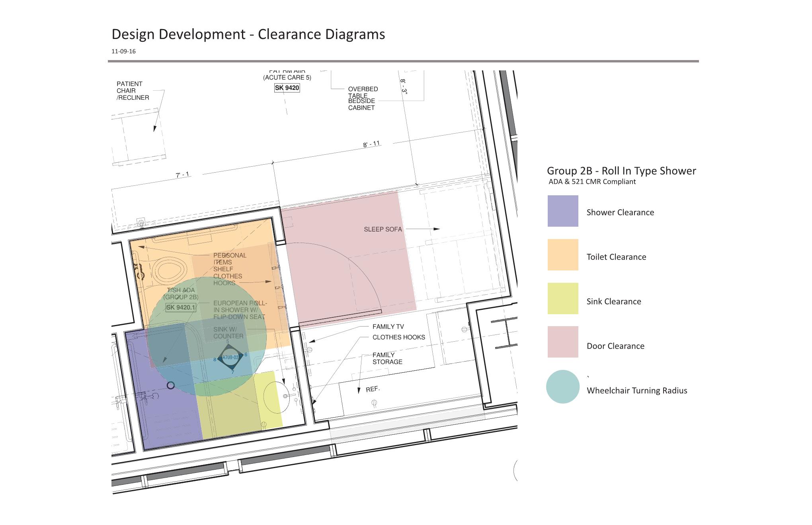
Task: Click the Group 2B - Roll In Type Shower heading
Action: pos(621,171)
